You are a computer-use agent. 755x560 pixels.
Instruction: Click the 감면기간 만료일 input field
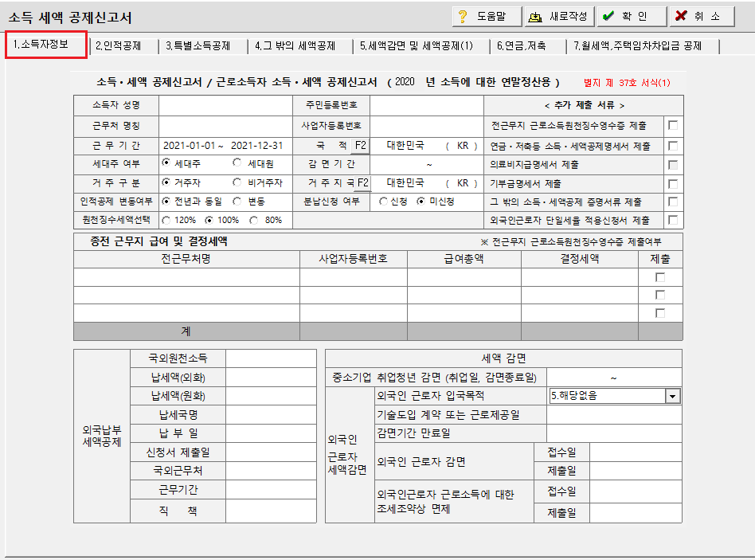(614, 433)
